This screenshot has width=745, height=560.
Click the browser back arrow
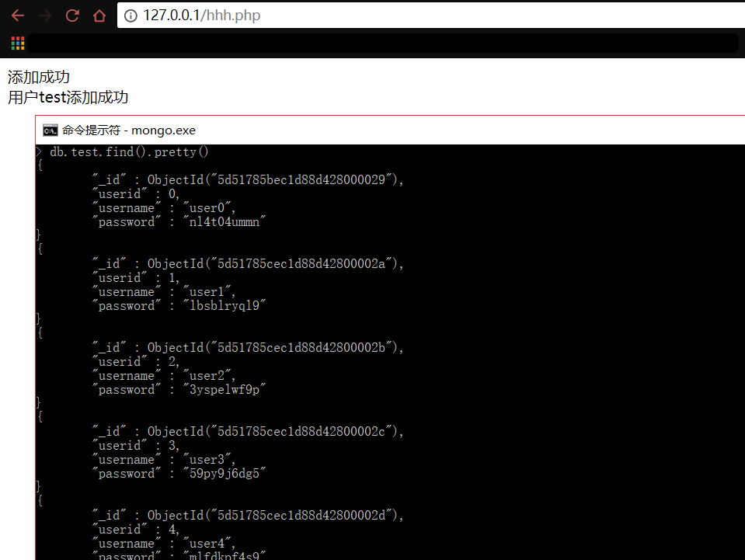(17, 16)
